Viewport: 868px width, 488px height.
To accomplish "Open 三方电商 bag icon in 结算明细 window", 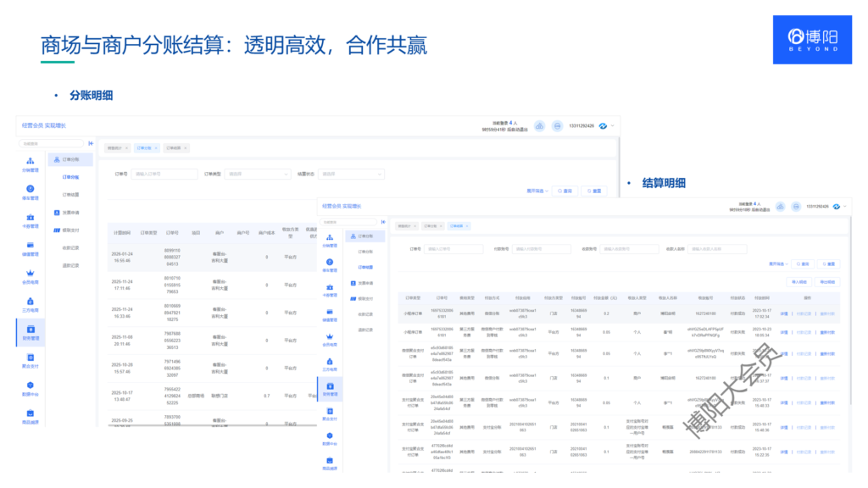I will click(330, 361).
